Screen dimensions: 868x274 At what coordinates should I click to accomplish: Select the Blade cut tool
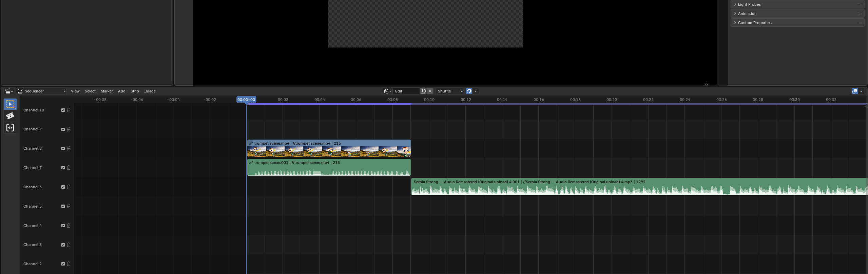tap(10, 116)
